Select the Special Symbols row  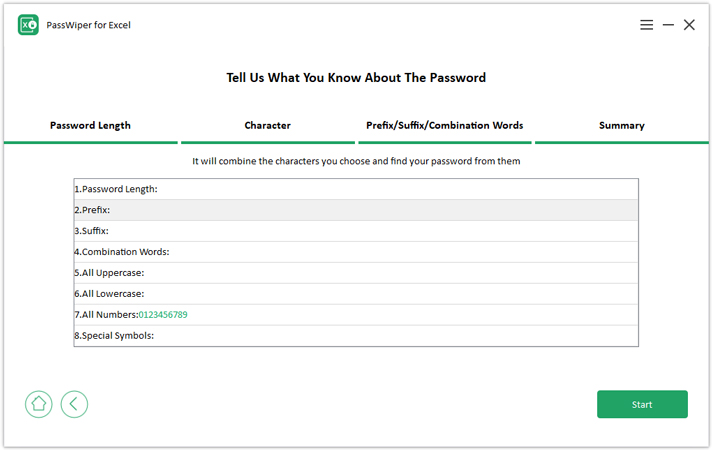coord(356,336)
